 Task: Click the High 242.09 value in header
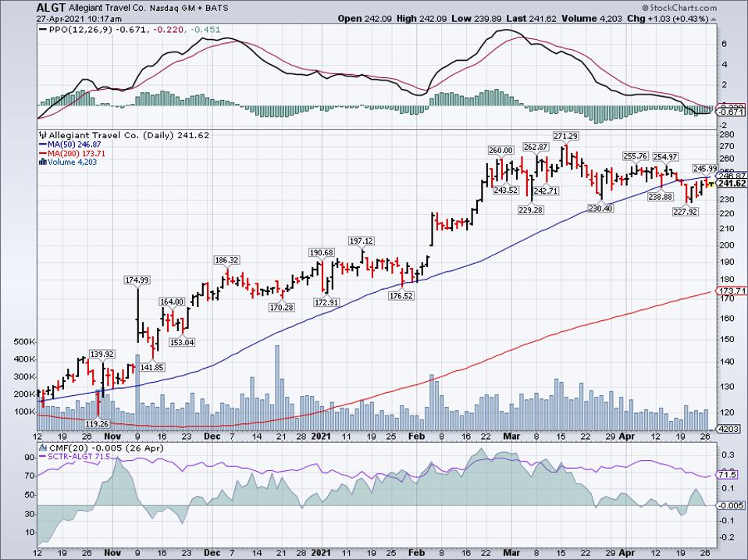(x=421, y=19)
